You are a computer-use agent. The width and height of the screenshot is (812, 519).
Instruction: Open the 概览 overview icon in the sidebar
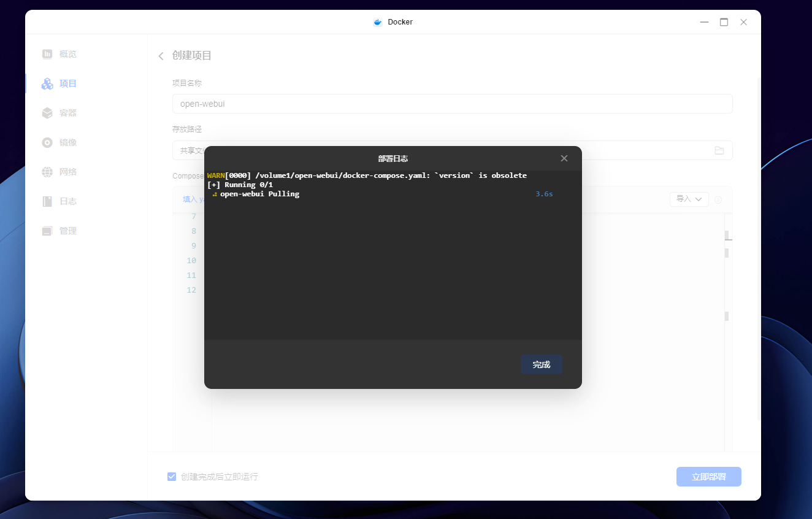pos(47,54)
